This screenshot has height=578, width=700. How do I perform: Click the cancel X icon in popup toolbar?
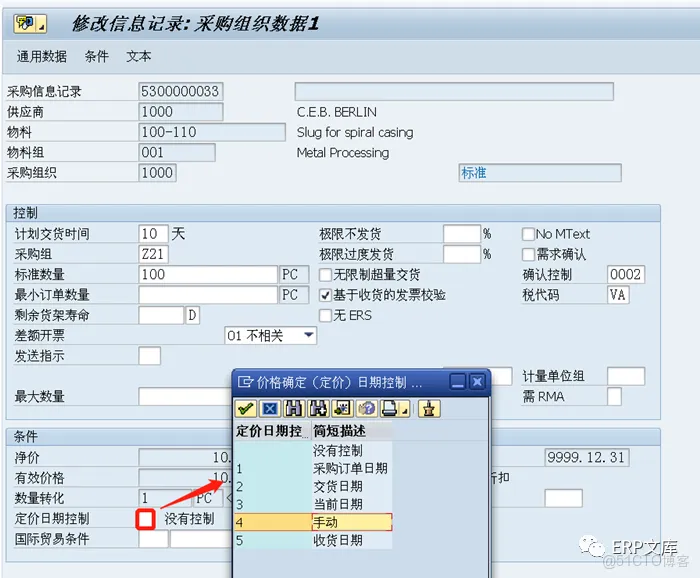click(x=270, y=408)
